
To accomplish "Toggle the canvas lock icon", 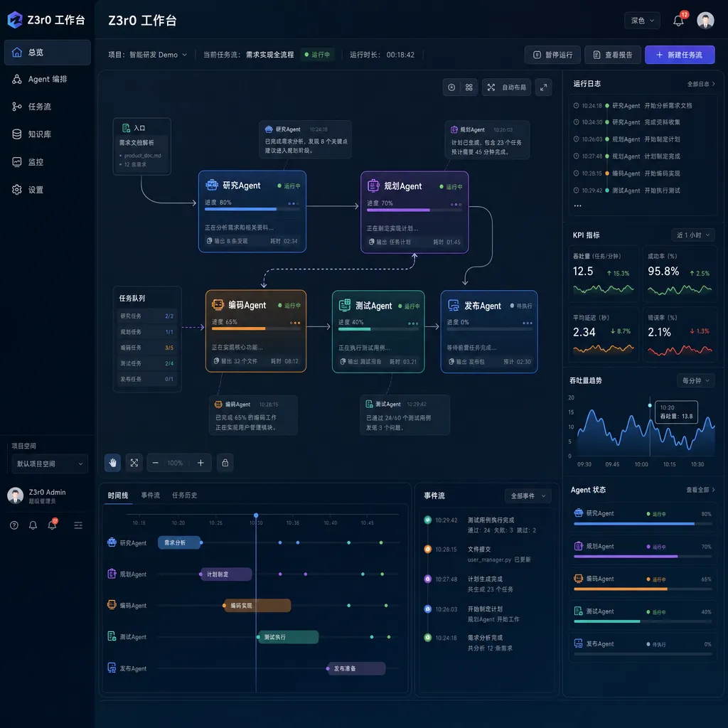I will (x=225, y=463).
